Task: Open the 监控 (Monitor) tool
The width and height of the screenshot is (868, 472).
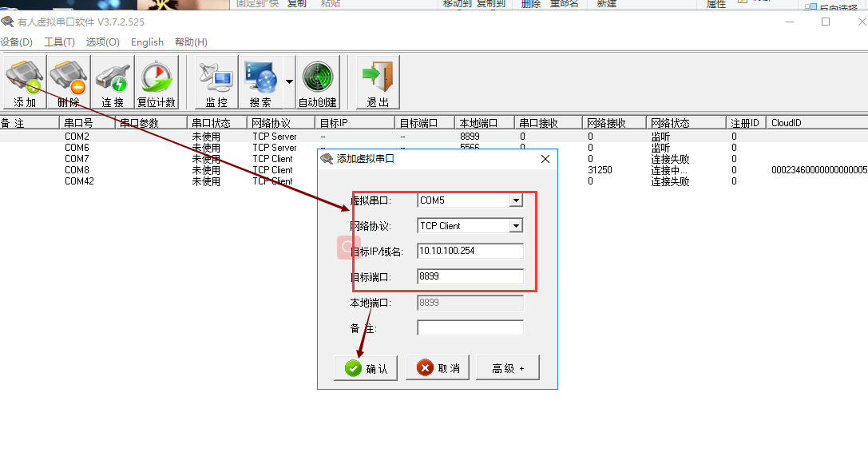Action: point(216,82)
